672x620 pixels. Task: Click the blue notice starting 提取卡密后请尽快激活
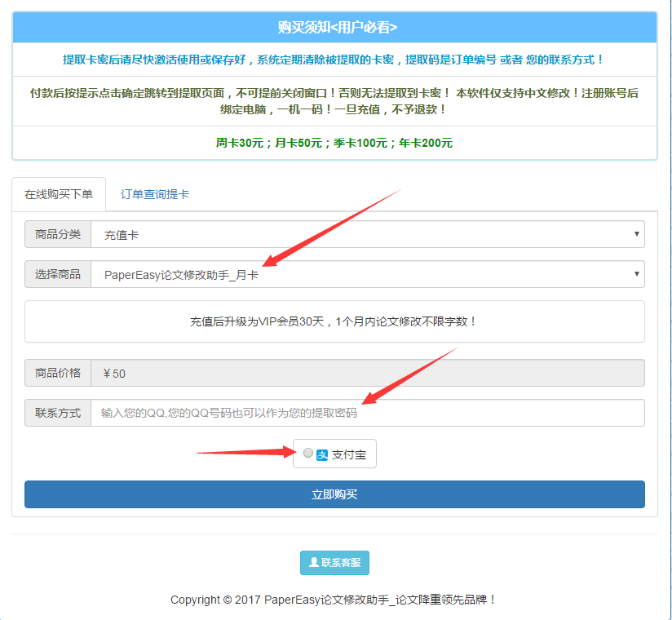point(333,60)
